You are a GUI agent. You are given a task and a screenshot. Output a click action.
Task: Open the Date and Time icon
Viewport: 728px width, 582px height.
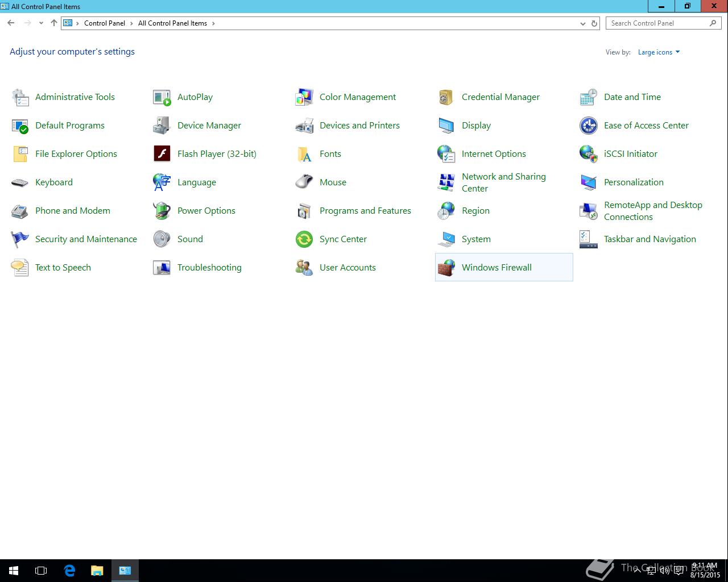tap(589, 97)
